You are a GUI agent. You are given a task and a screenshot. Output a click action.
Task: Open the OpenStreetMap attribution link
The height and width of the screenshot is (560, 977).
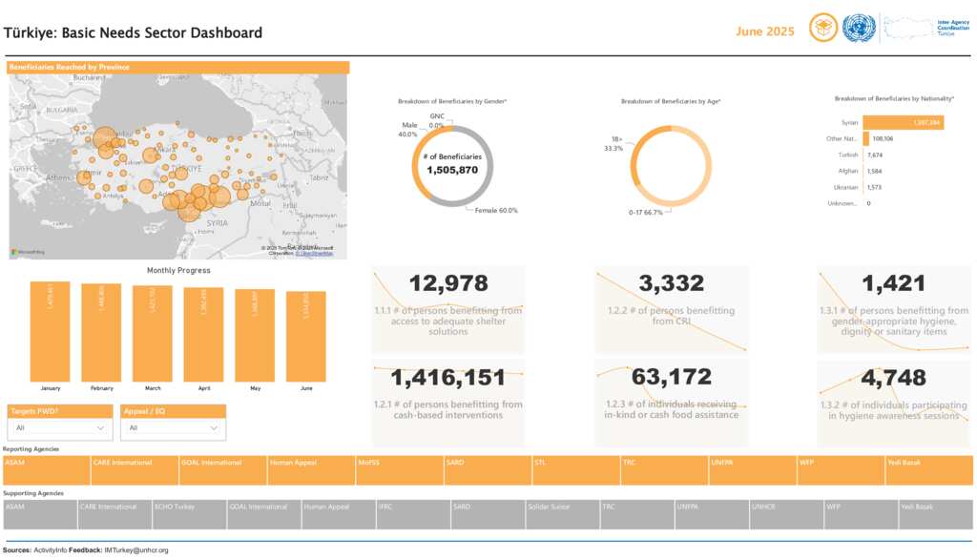[x=314, y=254]
